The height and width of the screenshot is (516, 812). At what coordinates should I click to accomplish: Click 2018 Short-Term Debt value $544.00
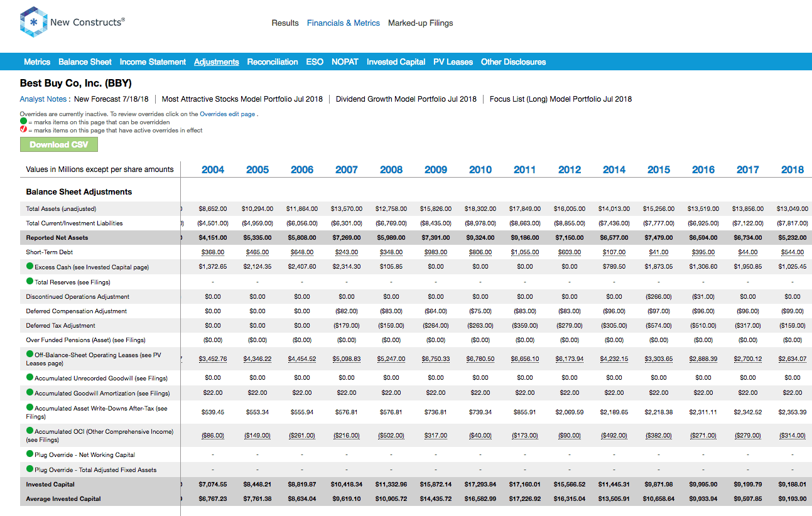pyautogui.click(x=793, y=252)
